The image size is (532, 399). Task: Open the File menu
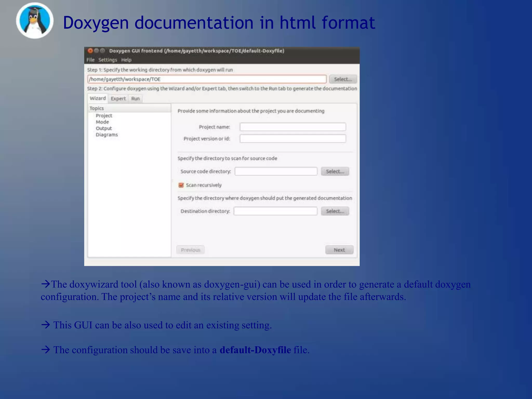click(90, 60)
